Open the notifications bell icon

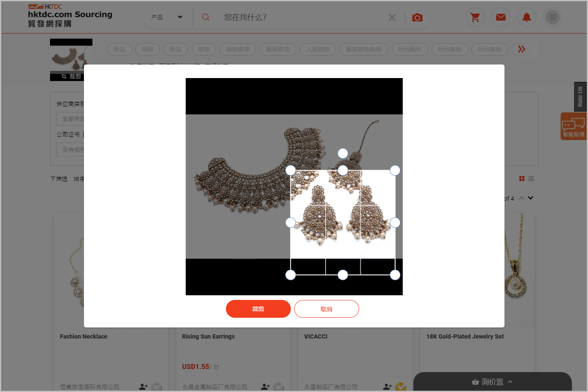pos(527,17)
